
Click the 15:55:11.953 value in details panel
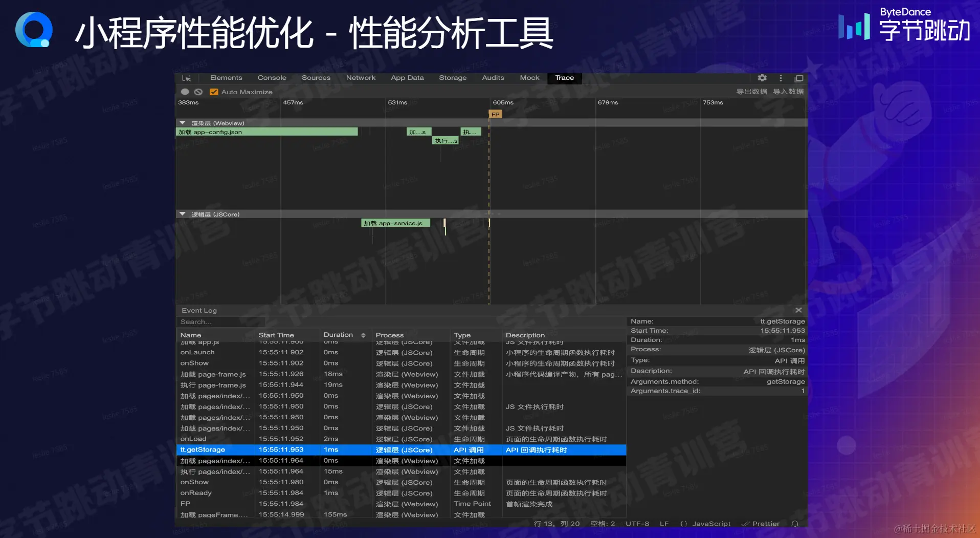[783, 331]
